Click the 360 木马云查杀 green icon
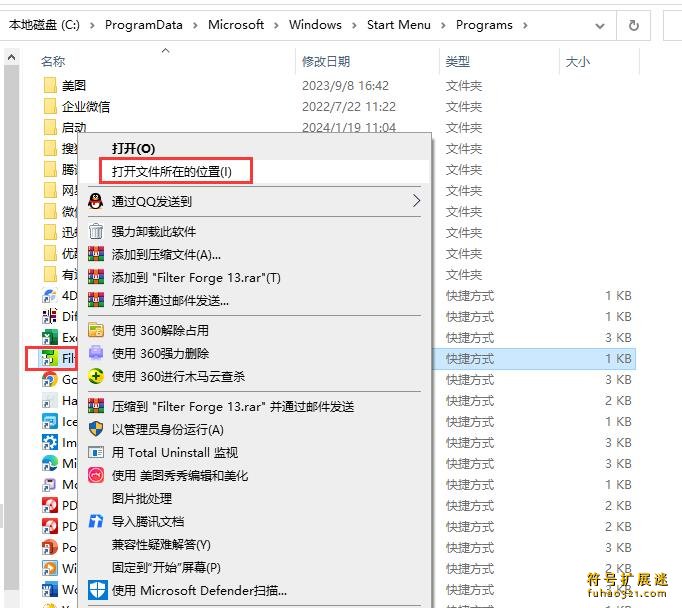 click(96, 377)
